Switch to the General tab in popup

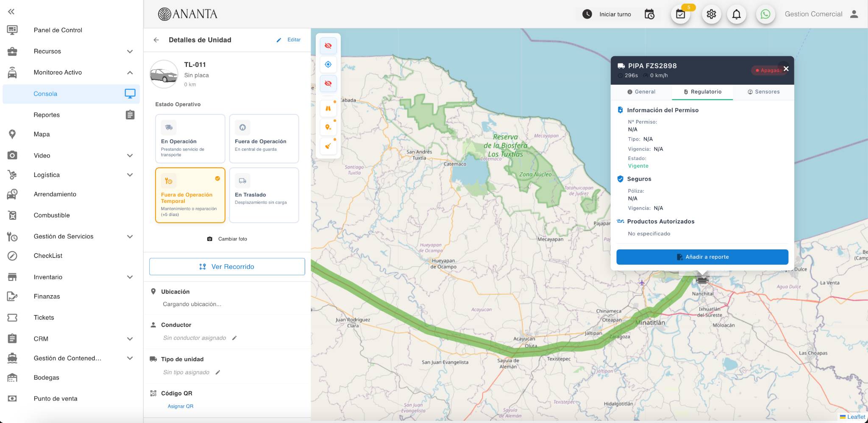[641, 92]
